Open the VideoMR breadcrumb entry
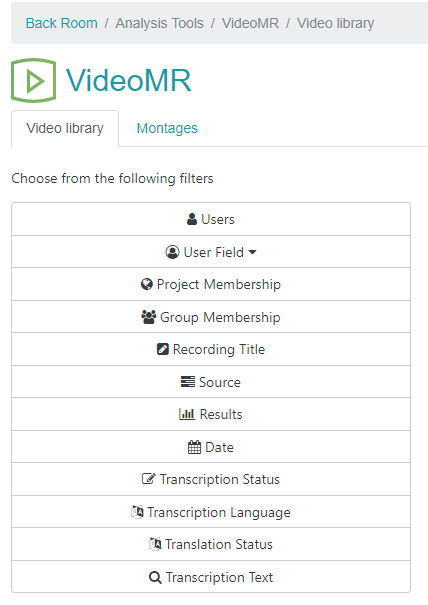 tap(250, 23)
